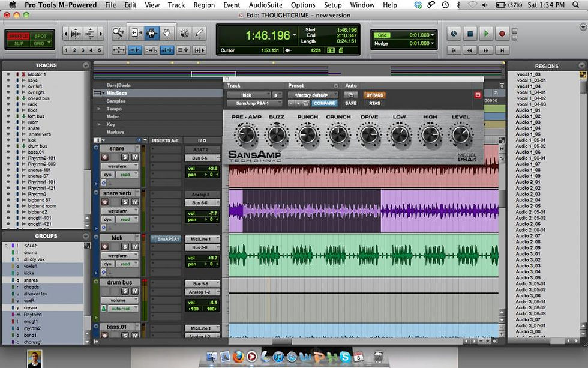Click the horizontal zoom out arrow
The image size is (588, 368).
[x=65, y=34]
